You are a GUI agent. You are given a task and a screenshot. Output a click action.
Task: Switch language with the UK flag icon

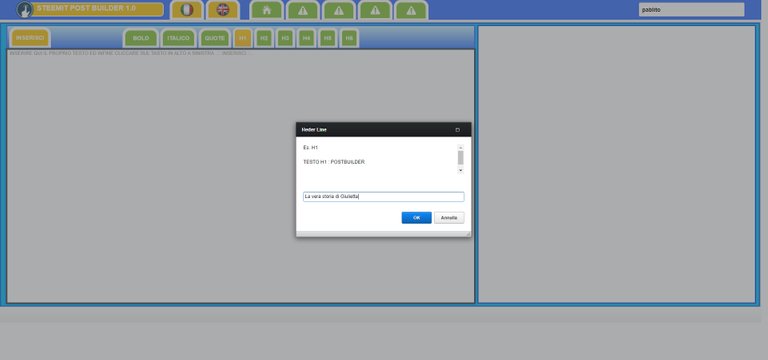[x=223, y=10]
